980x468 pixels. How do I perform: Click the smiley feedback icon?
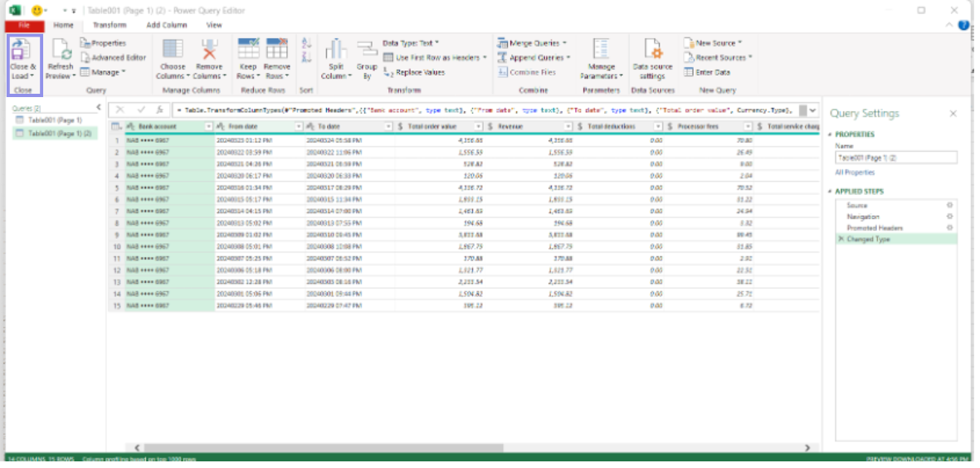tap(37, 11)
